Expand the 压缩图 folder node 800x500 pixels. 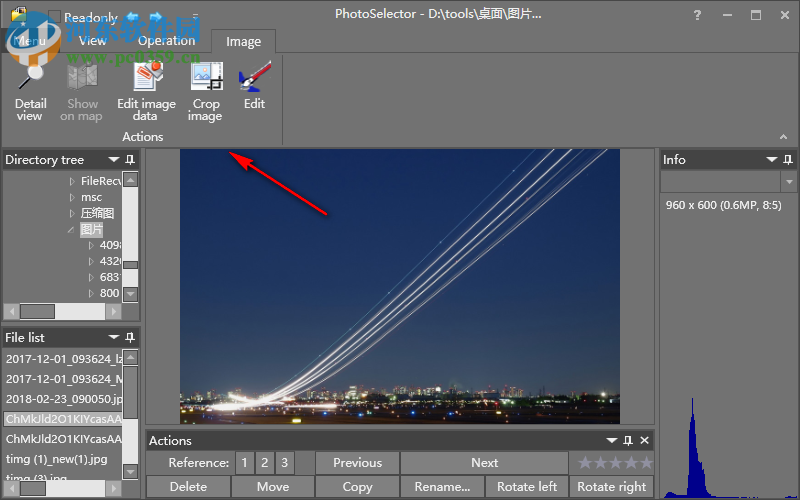click(72, 213)
